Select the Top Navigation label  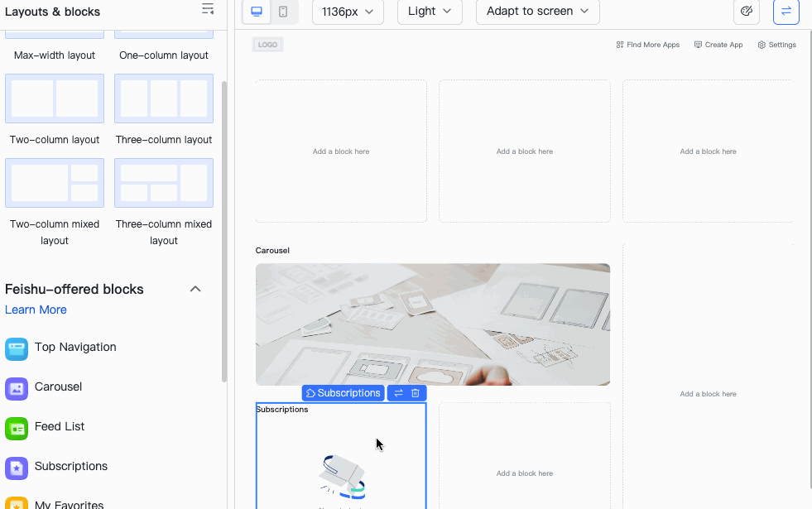[x=75, y=347]
